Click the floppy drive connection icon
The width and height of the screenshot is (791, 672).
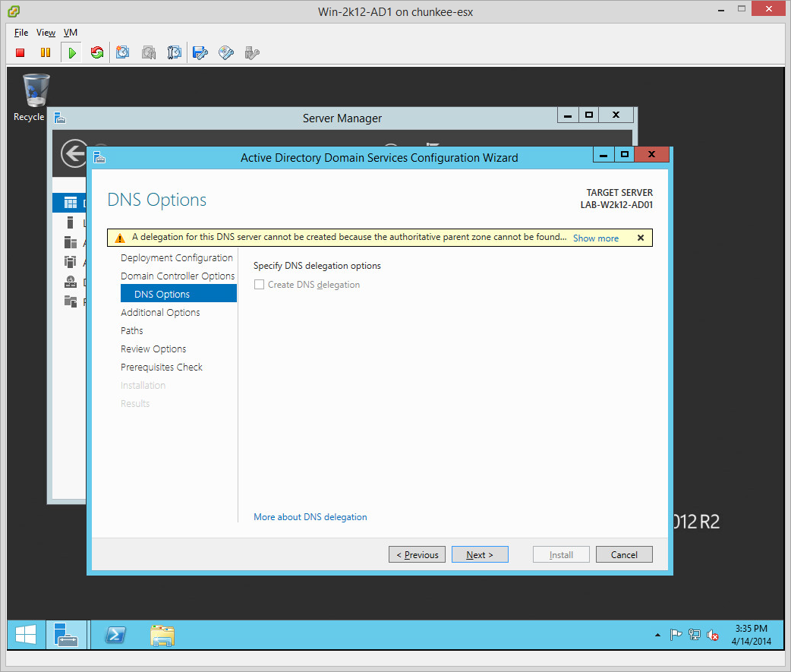[x=200, y=52]
